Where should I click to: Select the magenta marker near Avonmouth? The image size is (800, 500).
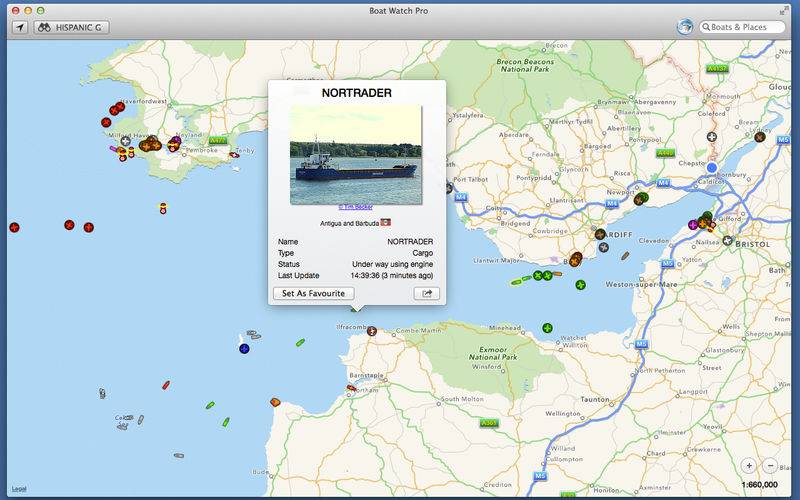(x=693, y=224)
